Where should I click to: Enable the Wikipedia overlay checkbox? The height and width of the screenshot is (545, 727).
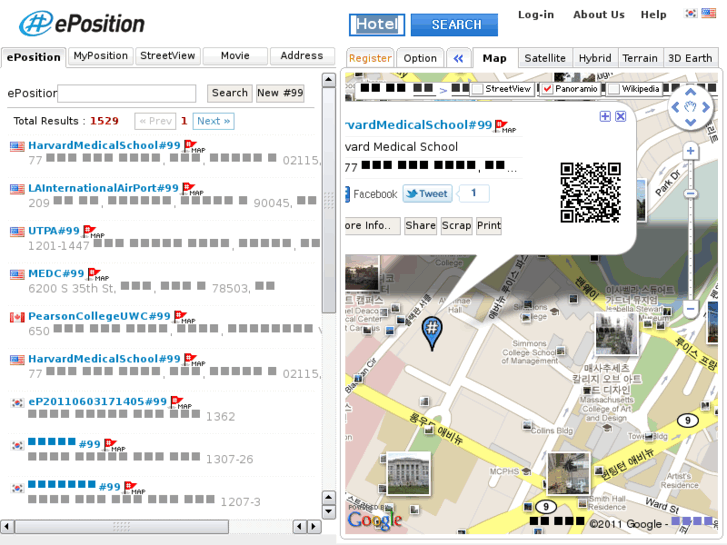click(x=613, y=89)
